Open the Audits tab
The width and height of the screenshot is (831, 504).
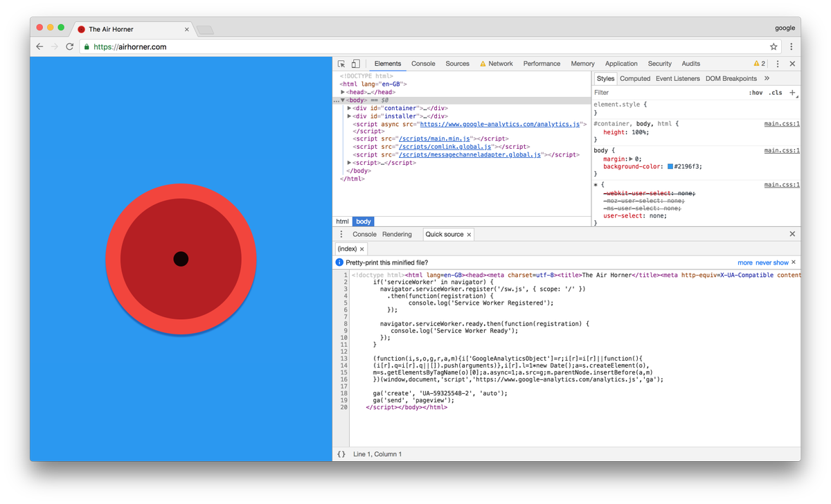690,64
